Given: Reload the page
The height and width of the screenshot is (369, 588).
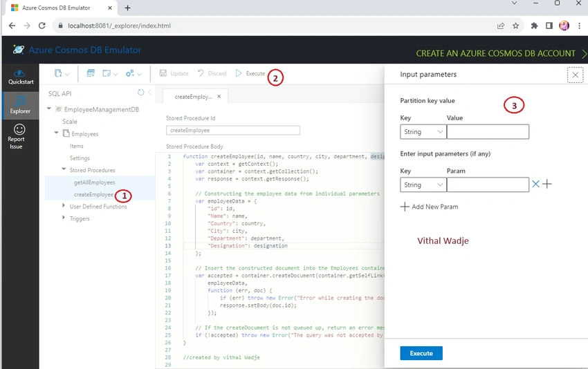Looking at the screenshot, I should coord(42,26).
